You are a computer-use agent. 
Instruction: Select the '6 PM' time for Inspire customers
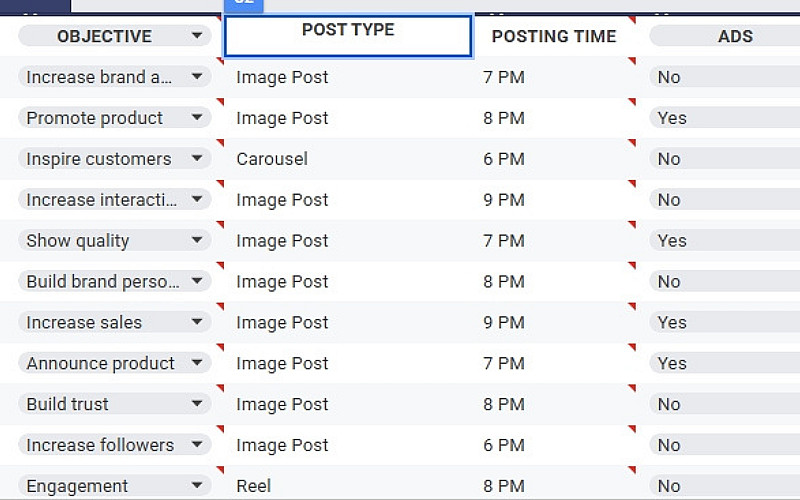pyautogui.click(x=504, y=159)
